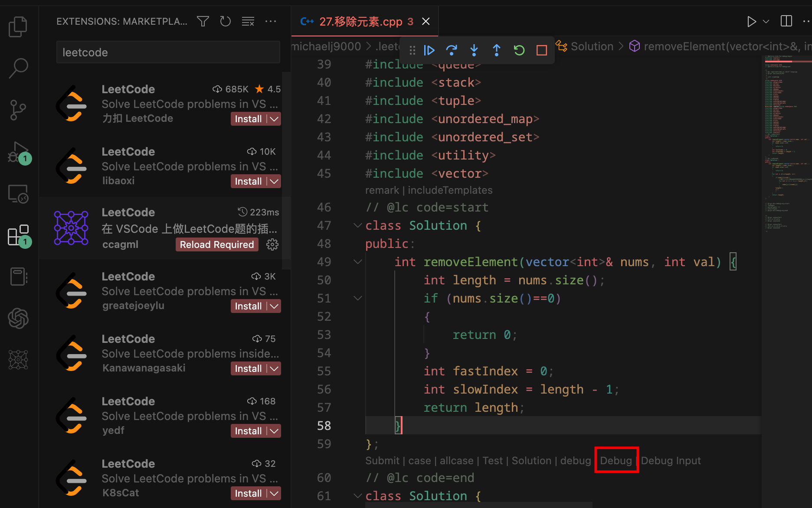Install libaoxi LeetCode extension

pos(249,181)
